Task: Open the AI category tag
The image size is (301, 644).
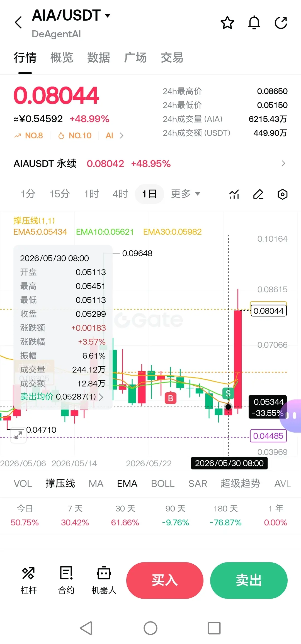Action: coord(110,136)
